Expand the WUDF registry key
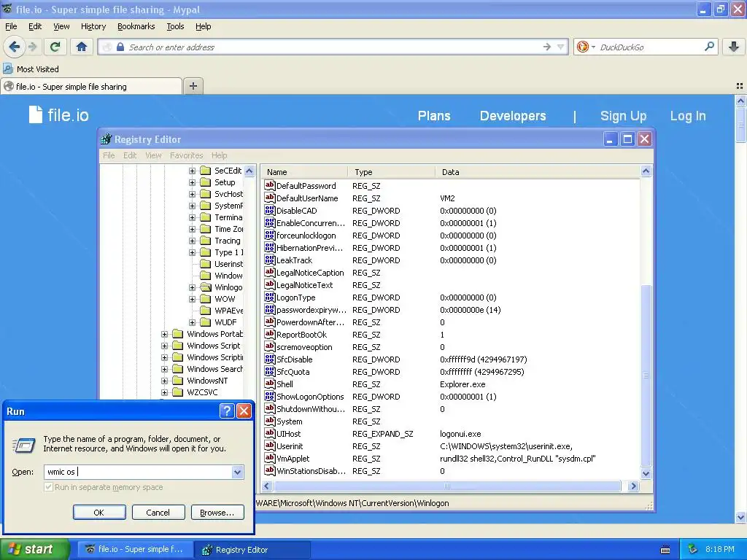The height and width of the screenshot is (560, 747). (x=192, y=322)
